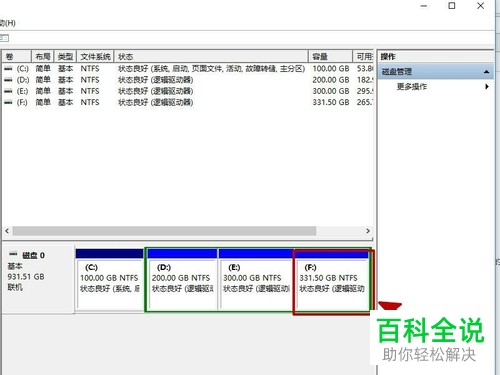Select the (D:) 200.00 GB partition block
Screen dimensions: 500x375
[182, 279]
